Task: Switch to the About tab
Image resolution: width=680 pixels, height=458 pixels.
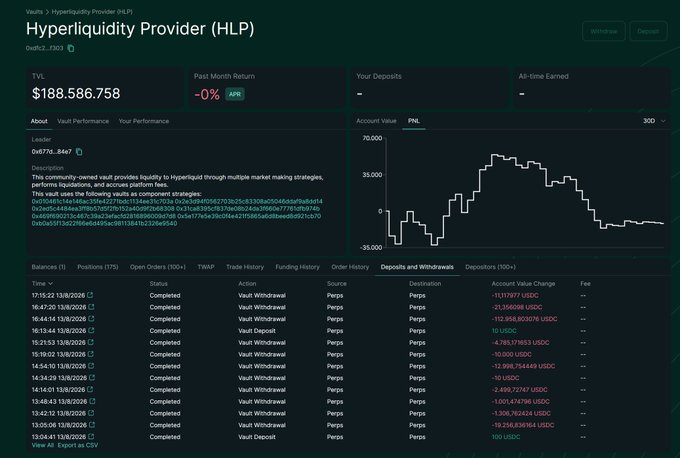Action: point(39,121)
